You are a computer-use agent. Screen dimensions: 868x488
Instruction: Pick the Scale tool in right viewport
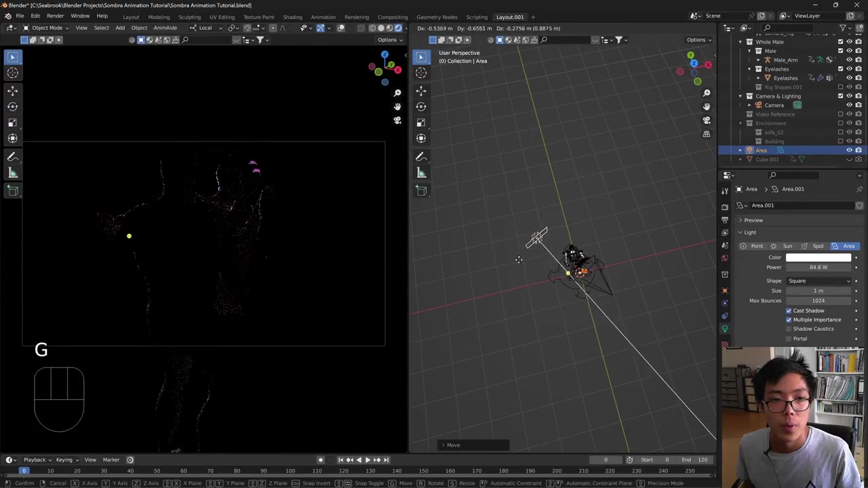point(421,123)
